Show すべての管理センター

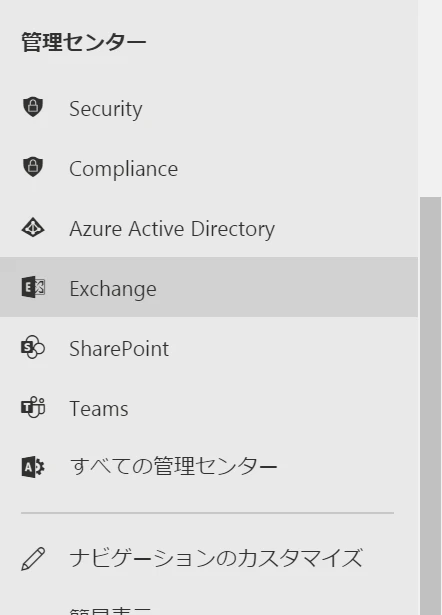tap(209, 467)
